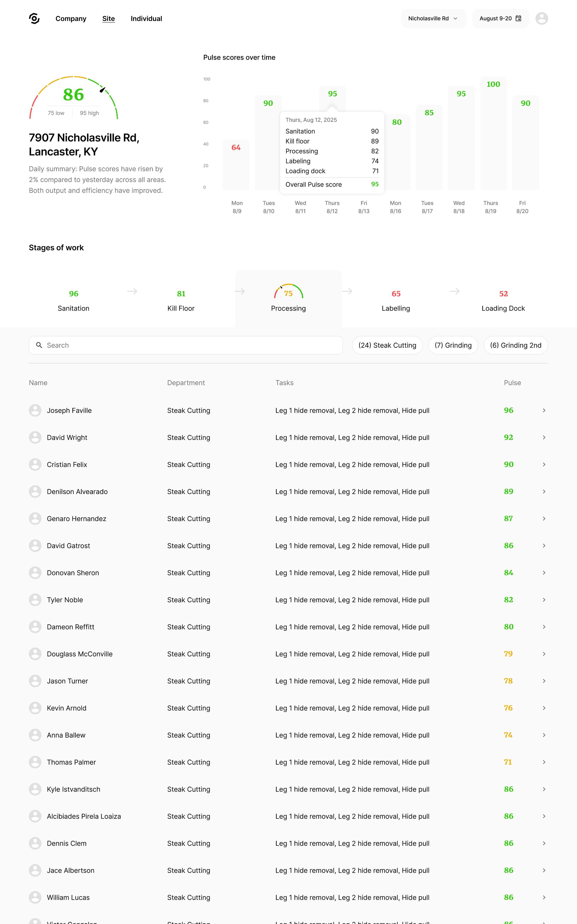Toggle the Steak Cutting filter chip
Screen dimensions: 577x924
387,345
